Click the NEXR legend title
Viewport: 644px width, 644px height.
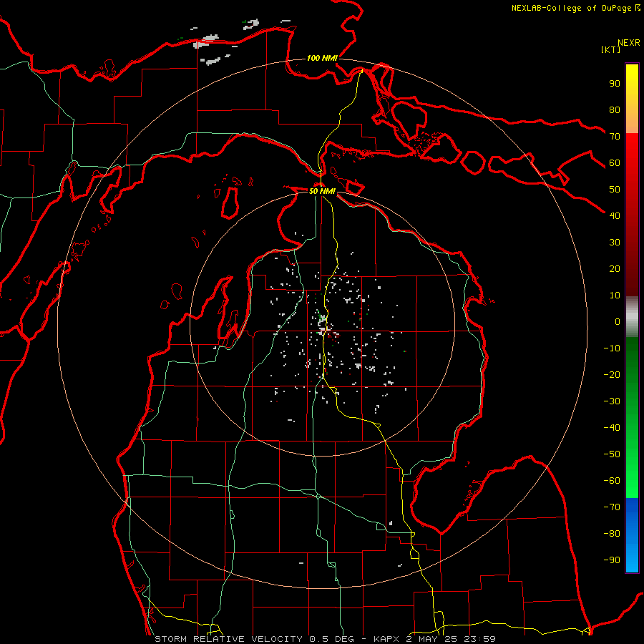[629, 43]
